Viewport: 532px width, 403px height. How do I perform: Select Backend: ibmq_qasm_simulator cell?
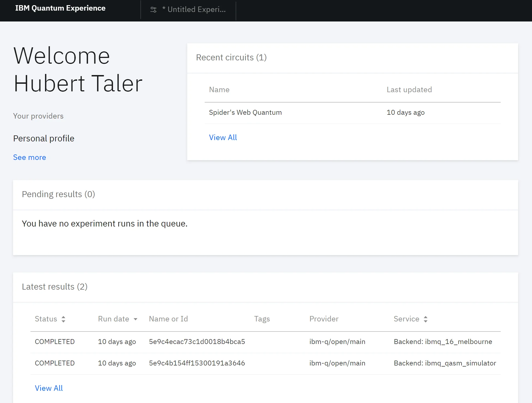click(445, 363)
